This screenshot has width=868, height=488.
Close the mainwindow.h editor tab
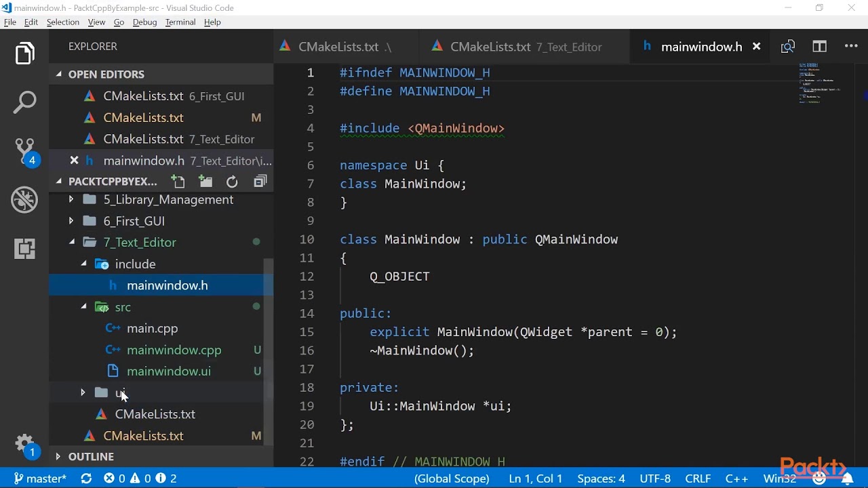pos(756,47)
